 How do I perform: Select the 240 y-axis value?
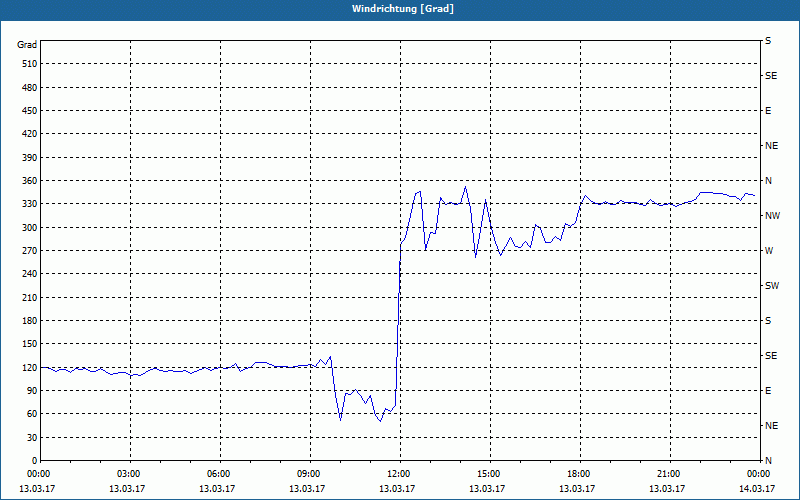point(30,274)
